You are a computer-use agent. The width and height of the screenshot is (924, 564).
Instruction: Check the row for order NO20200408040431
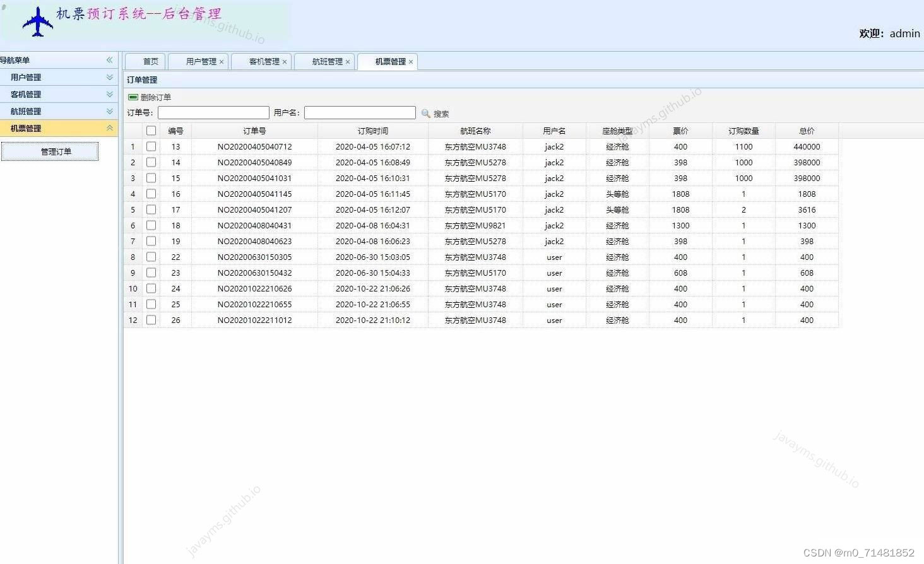pyautogui.click(x=151, y=225)
